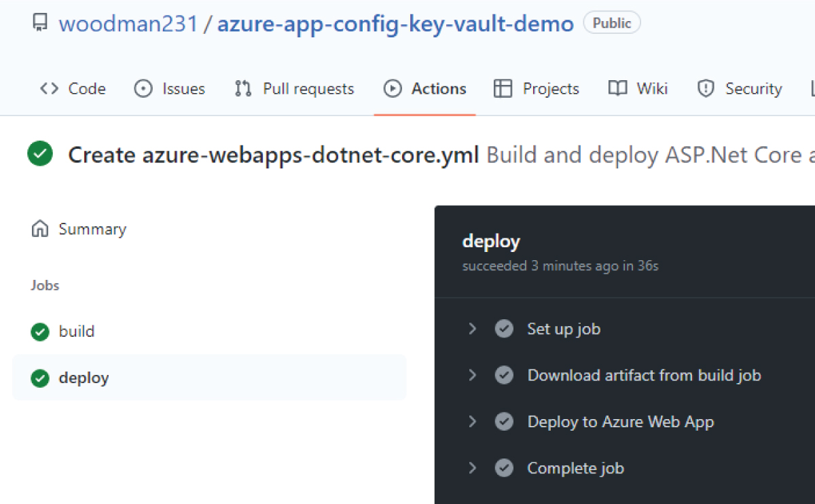Open the azure-app-config-key-vault-demo repository link

pos(395,24)
